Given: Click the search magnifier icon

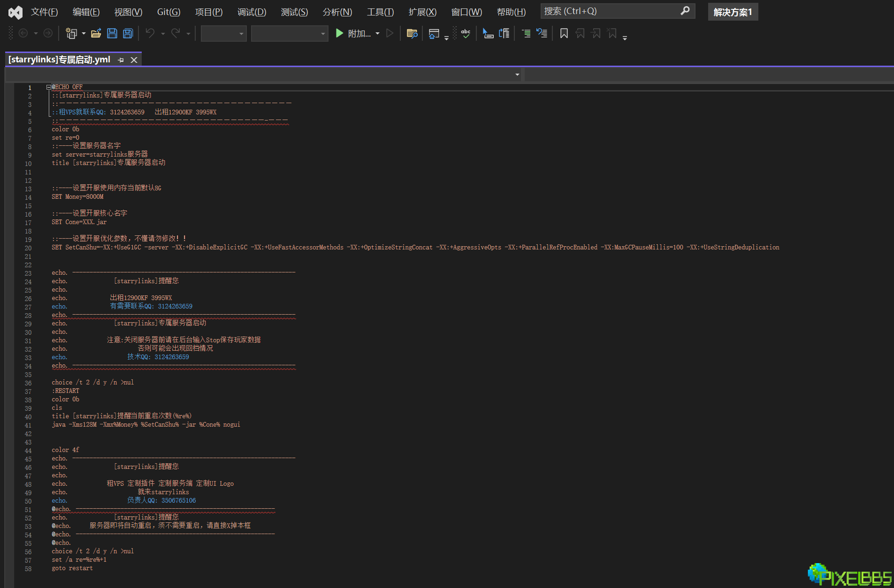Looking at the screenshot, I should tap(685, 11).
